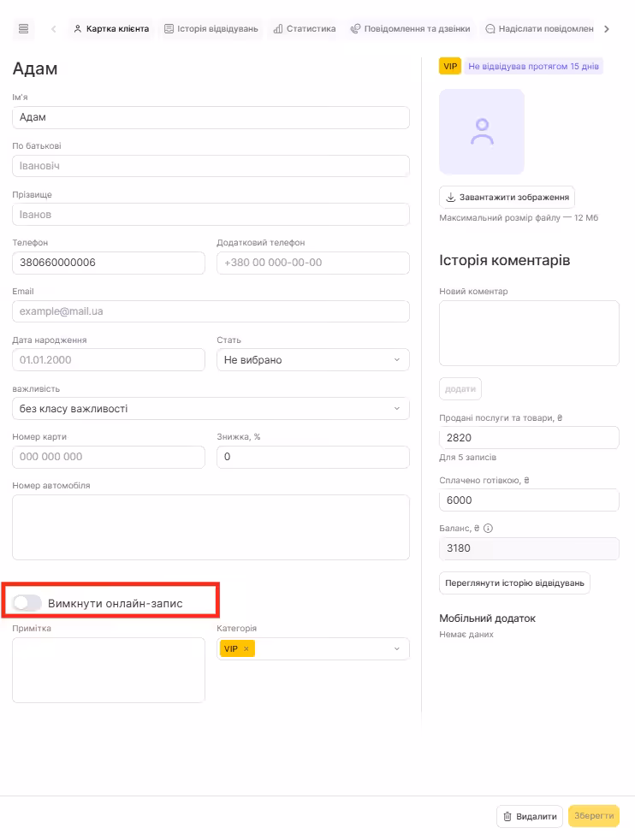Viewport: 635px width, 840px height.
Task: Remove the VIP tag with its x icon
Action: tap(246, 649)
